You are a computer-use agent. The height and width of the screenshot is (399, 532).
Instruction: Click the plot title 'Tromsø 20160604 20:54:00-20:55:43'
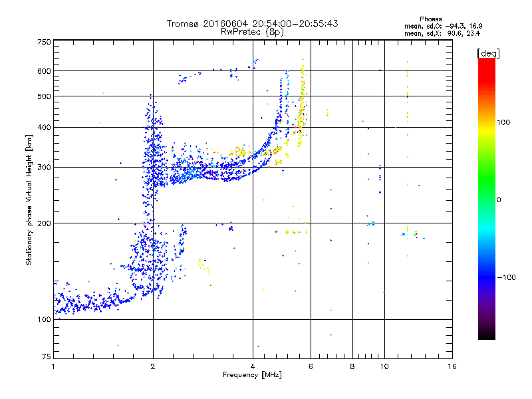click(252, 23)
